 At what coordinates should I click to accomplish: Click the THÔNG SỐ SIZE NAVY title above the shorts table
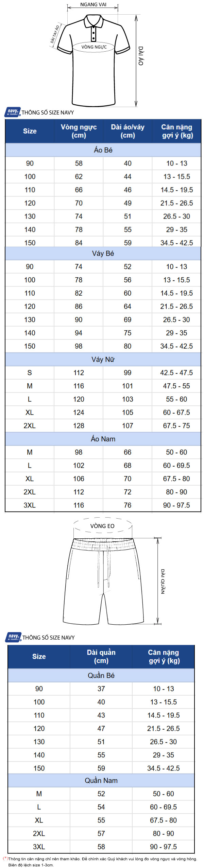click(x=48, y=638)
